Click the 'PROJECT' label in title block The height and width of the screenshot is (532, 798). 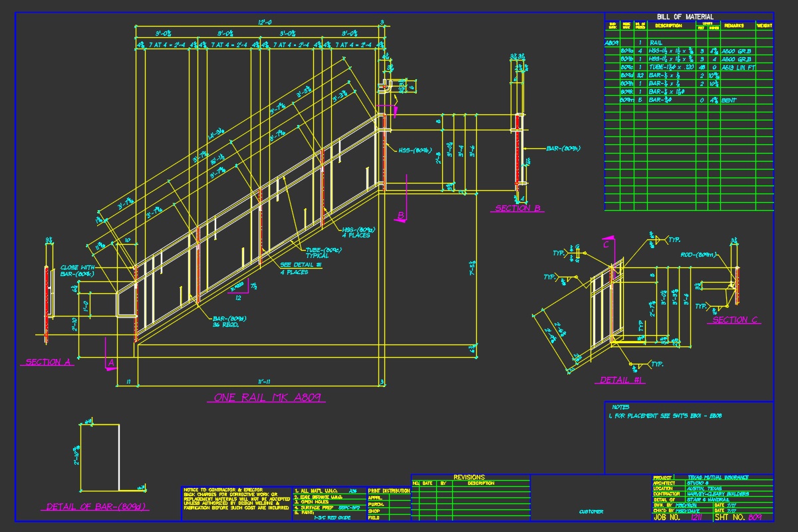[663, 477]
